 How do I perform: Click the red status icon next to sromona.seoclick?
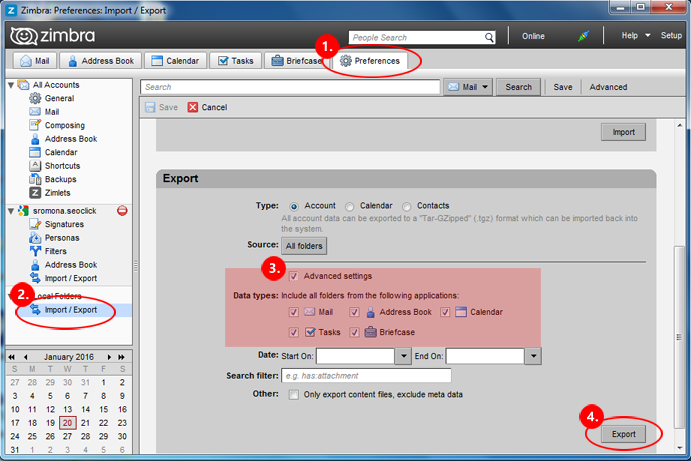click(122, 211)
